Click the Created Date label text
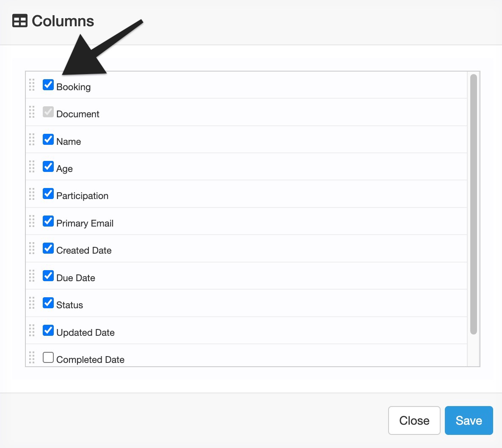502x448 pixels. (84, 250)
